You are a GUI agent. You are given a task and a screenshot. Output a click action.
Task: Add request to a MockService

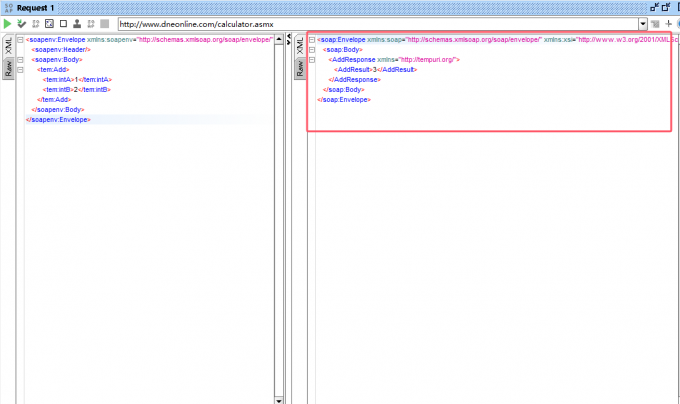point(36,24)
